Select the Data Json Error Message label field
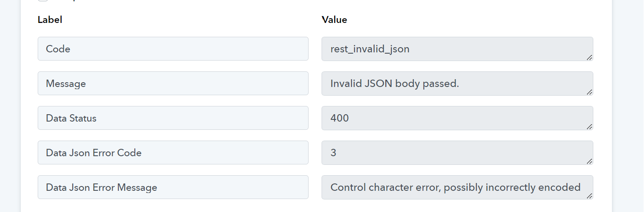644x212 pixels. 173,187
